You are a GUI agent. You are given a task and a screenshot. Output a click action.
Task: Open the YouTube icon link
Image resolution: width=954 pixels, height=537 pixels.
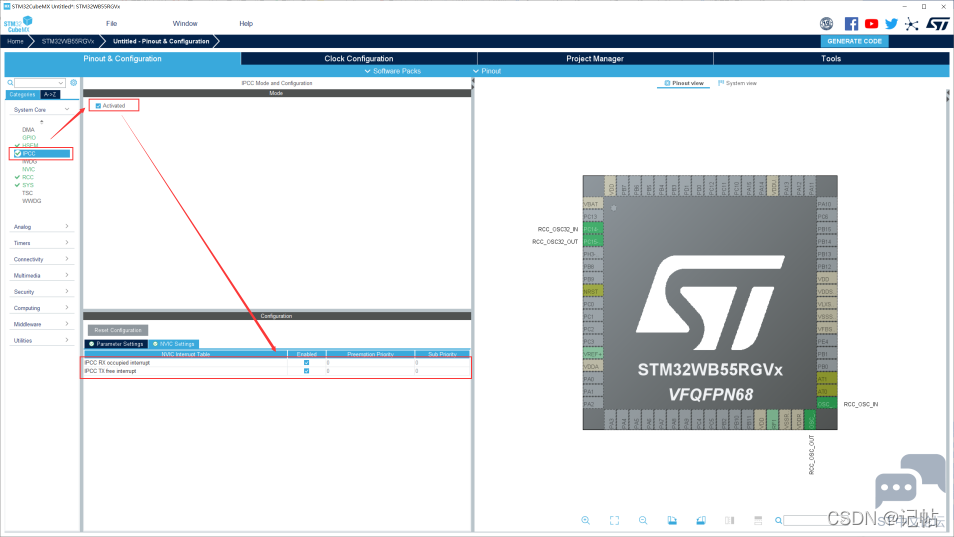point(871,24)
